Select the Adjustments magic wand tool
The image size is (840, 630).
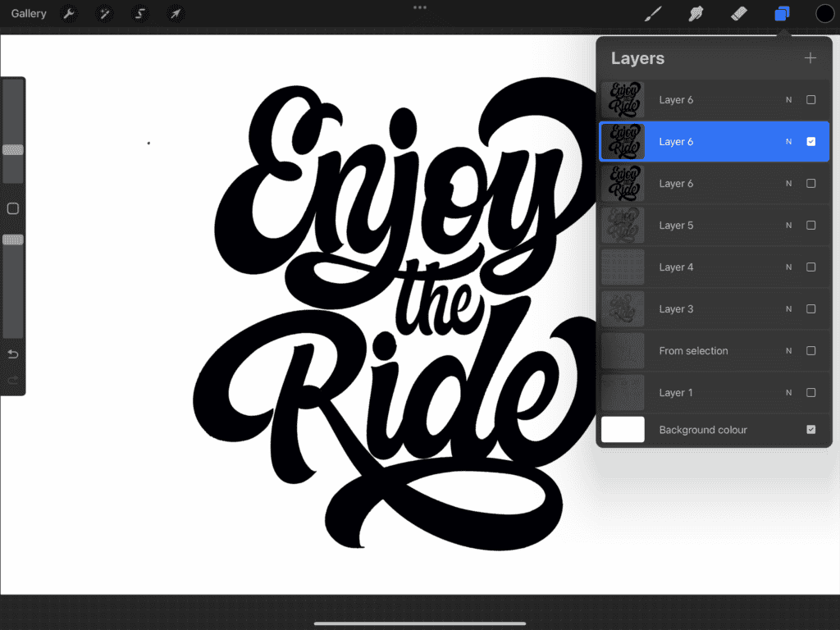[104, 13]
